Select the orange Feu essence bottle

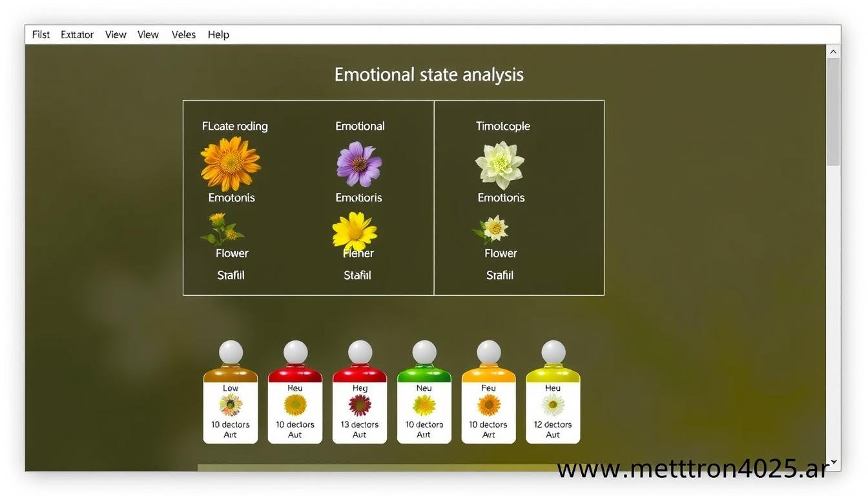pos(488,393)
